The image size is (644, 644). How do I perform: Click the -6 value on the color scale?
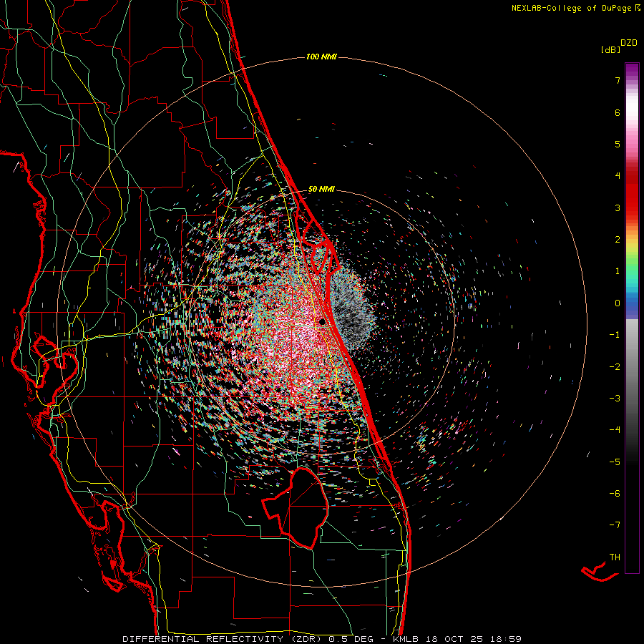click(x=615, y=494)
